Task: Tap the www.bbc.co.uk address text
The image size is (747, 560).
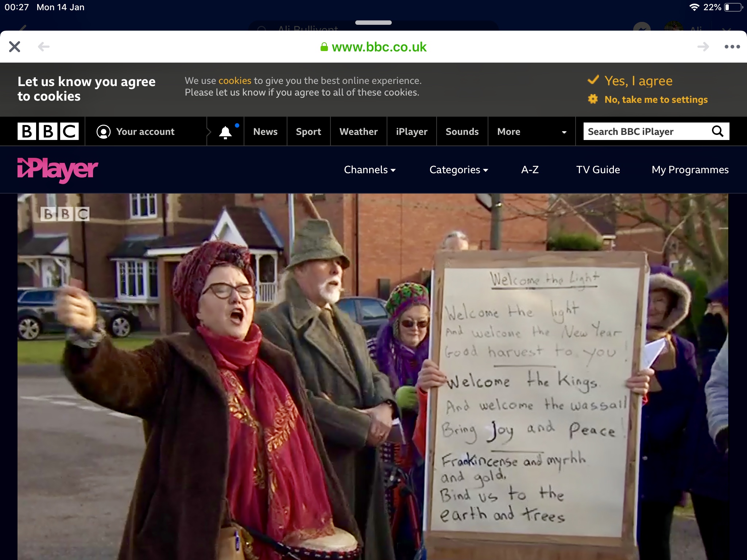Action: coord(379,47)
